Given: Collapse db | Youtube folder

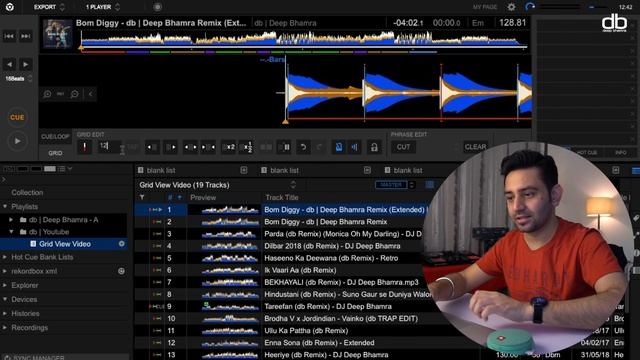Looking at the screenshot, I should (x=11, y=232).
